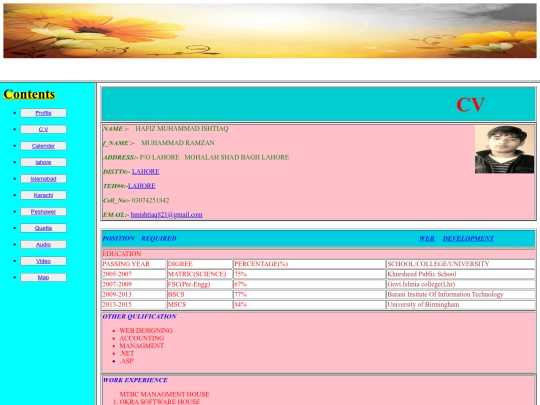This screenshot has width=540, height=405.
Task: Click the 67% table cell
Action: click(309, 284)
